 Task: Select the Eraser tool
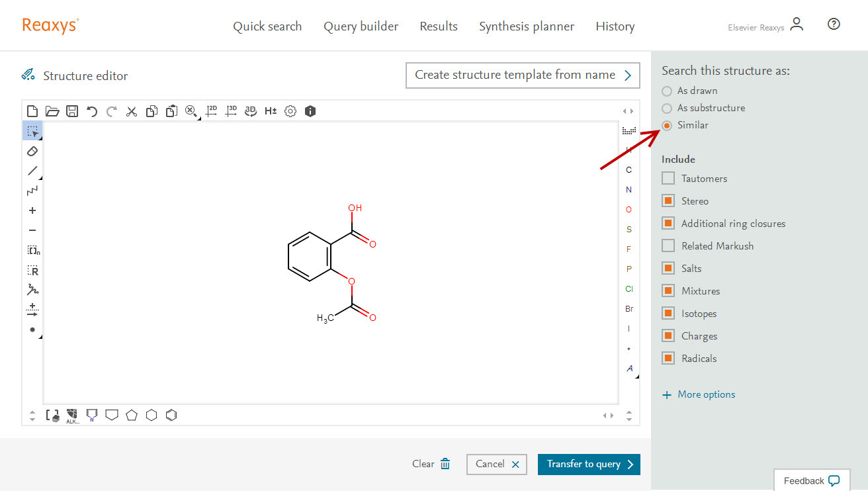pos(32,151)
